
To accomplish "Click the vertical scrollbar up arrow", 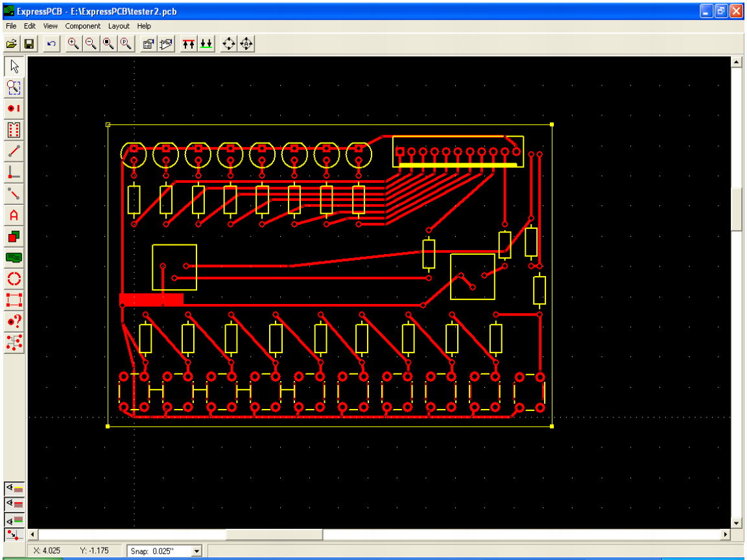I will tap(737, 62).
